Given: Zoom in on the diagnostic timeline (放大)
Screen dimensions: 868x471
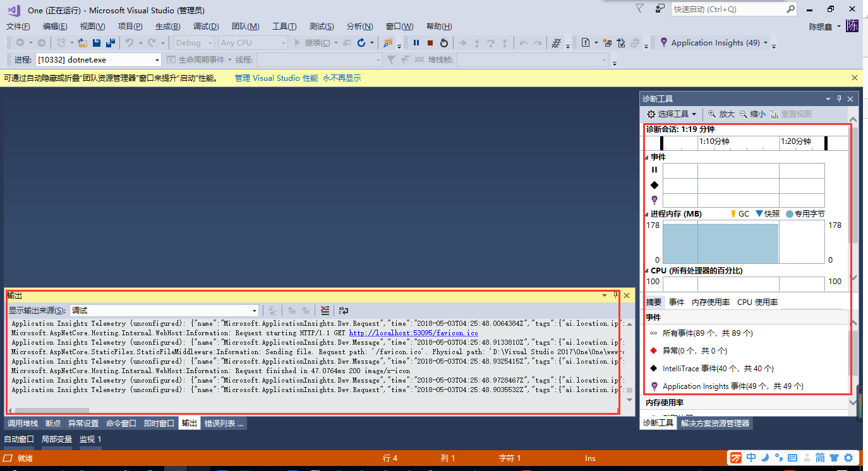Looking at the screenshot, I should coord(721,114).
